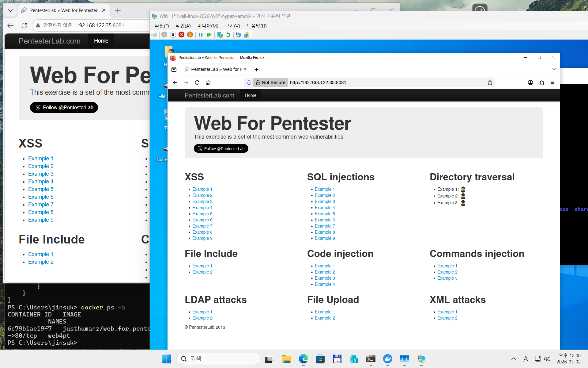Click Directory traversal Example 1 hacker icon

[463, 189]
